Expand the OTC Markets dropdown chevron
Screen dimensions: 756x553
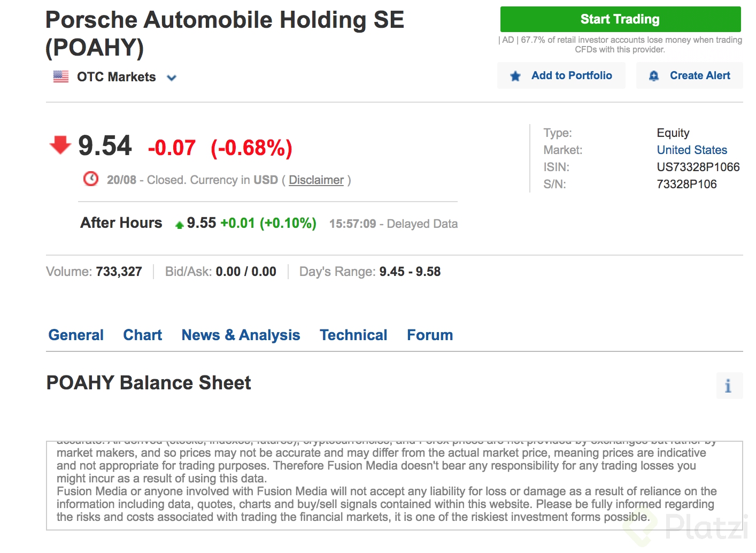point(172,78)
